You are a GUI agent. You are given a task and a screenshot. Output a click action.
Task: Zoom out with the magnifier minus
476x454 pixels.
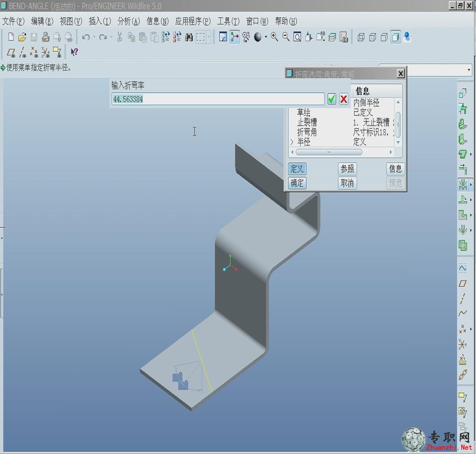click(x=286, y=37)
